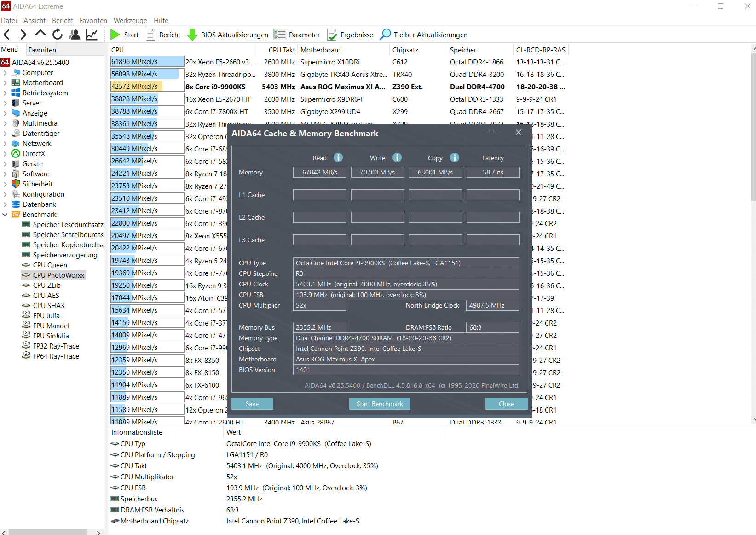Viewport: 756px width, 535px height.
Task: Open the Werkzeuge menu
Action: click(130, 20)
